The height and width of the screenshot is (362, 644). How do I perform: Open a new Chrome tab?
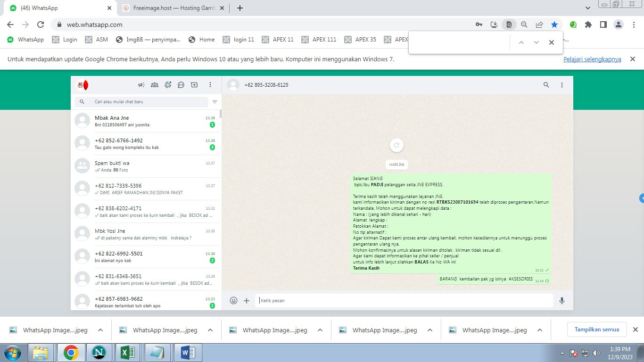(240, 8)
